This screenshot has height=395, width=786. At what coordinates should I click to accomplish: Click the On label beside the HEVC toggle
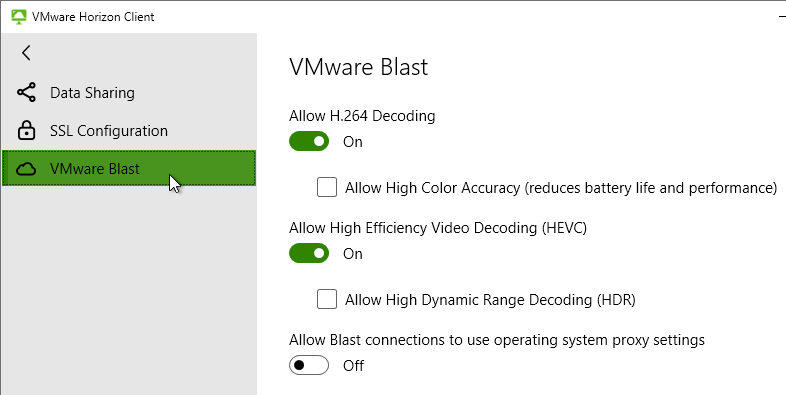[x=352, y=254]
